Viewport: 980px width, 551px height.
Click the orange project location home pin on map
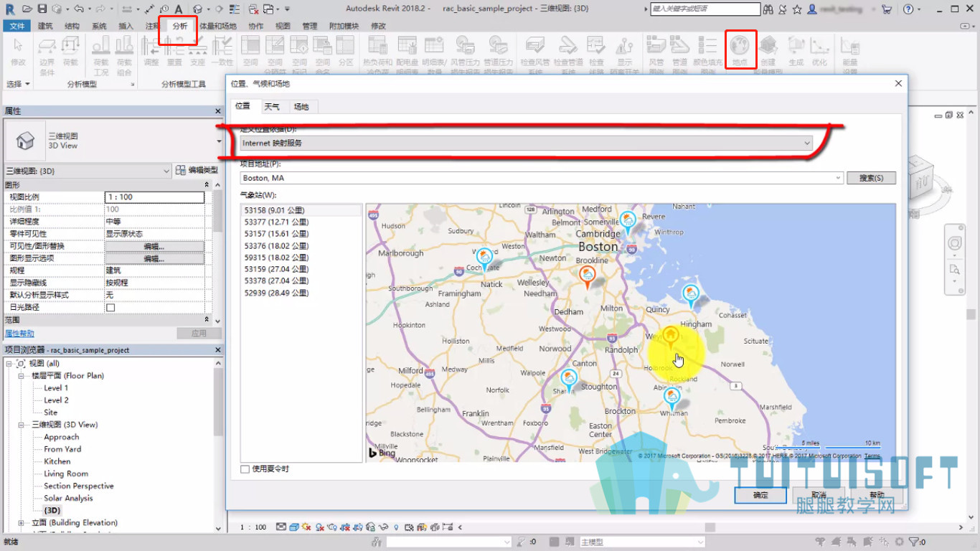click(670, 338)
